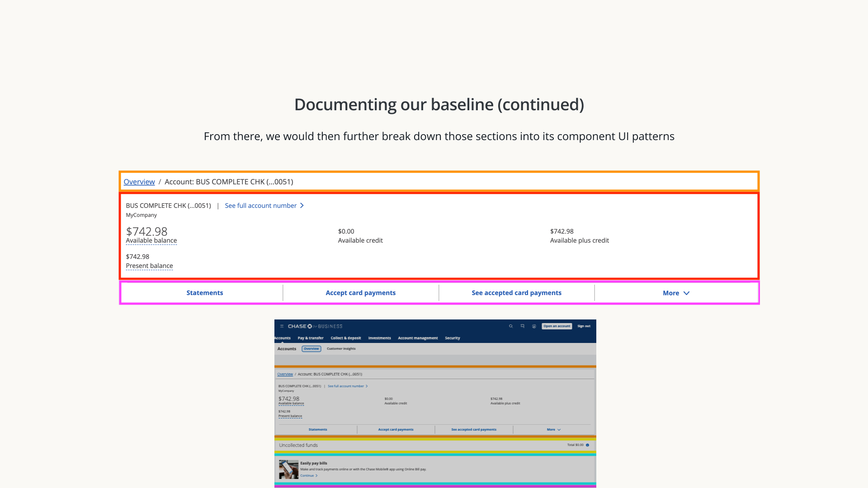
Task: Switch to the Customer insights tab
Action: pos(341,349)
